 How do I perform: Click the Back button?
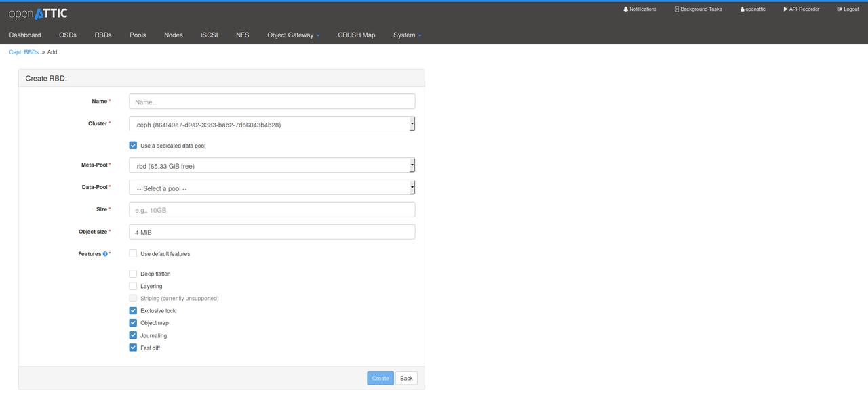click(x=406, y=378)
